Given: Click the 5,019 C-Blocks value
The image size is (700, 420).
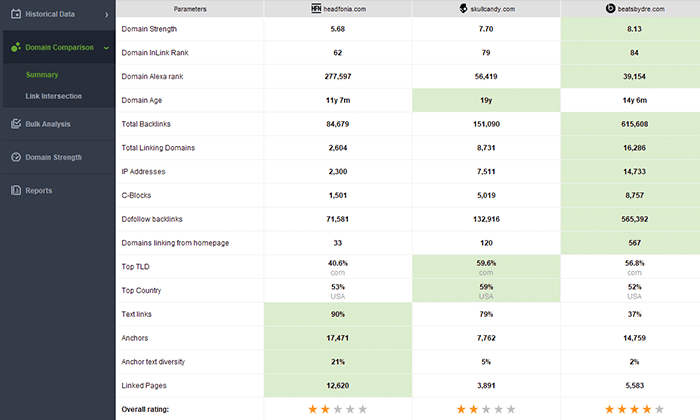Looking at the screenshot, I should [486, 195].
